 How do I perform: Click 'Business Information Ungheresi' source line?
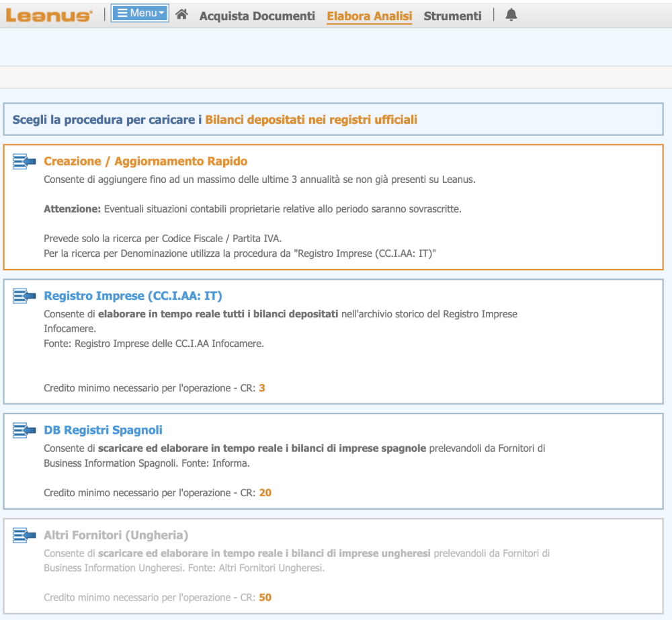[x=184, y=568]
